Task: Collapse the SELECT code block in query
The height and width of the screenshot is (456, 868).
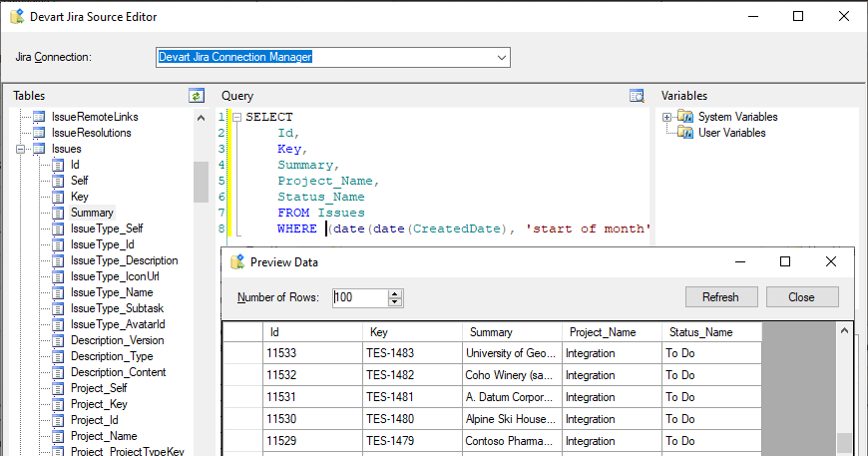Action: point(236,117)
